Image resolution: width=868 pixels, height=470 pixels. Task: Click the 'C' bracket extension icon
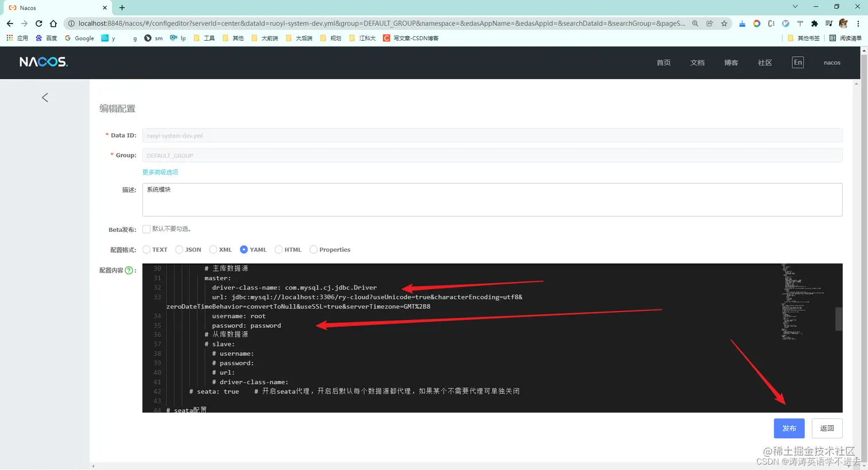[771, 24]
